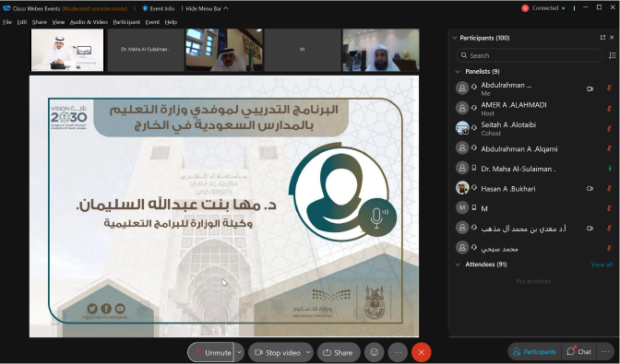
Task: Select panelist named M in the list
Action: [534, 208]
